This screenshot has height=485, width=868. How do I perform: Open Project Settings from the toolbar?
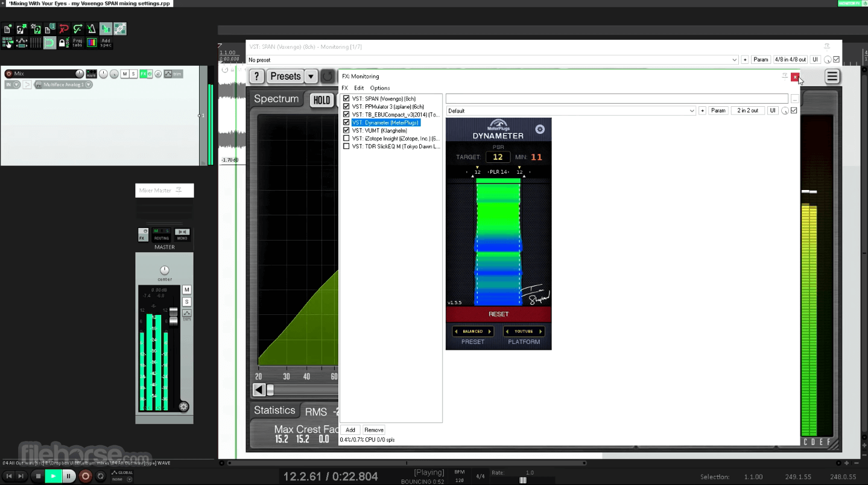pos(50,29)
